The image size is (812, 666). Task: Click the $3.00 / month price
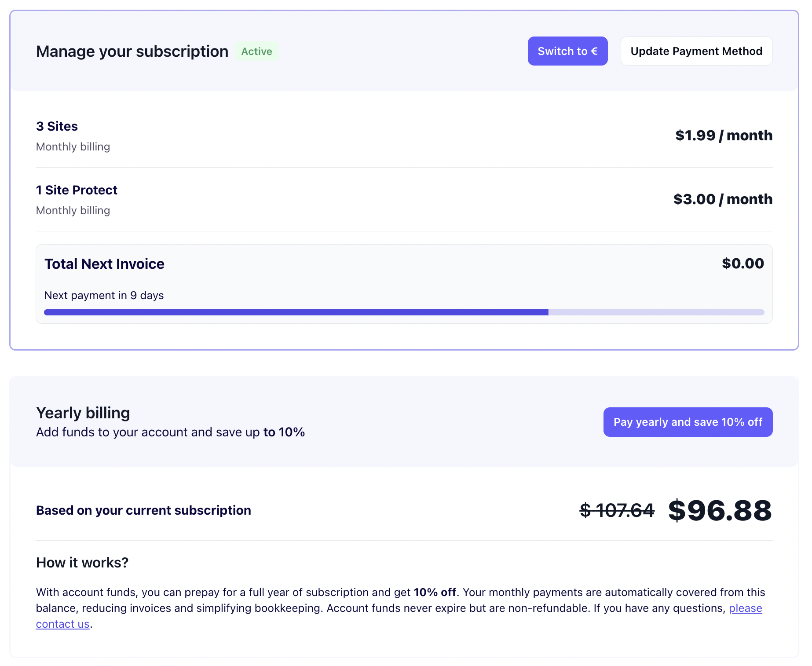[x=723, y=199]
